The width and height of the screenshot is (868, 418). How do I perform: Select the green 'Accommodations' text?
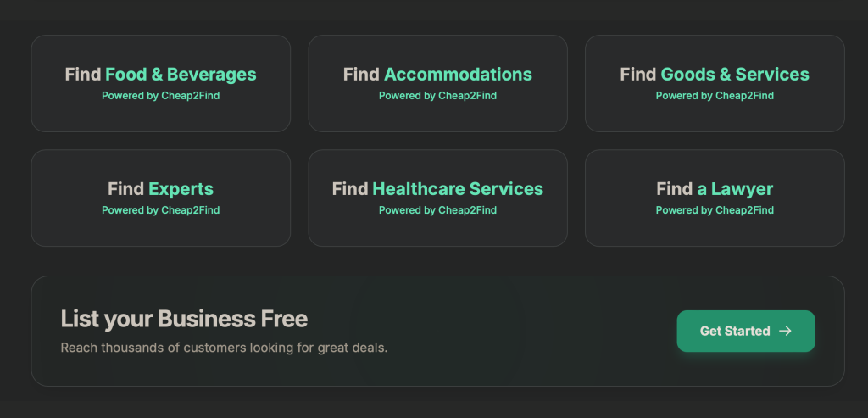tap(458, 75)
